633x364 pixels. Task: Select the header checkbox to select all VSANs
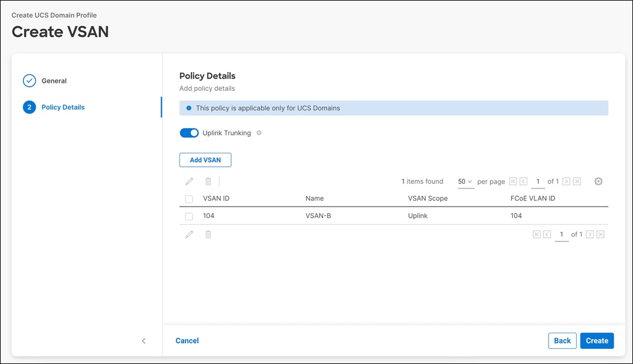(189, 198)
